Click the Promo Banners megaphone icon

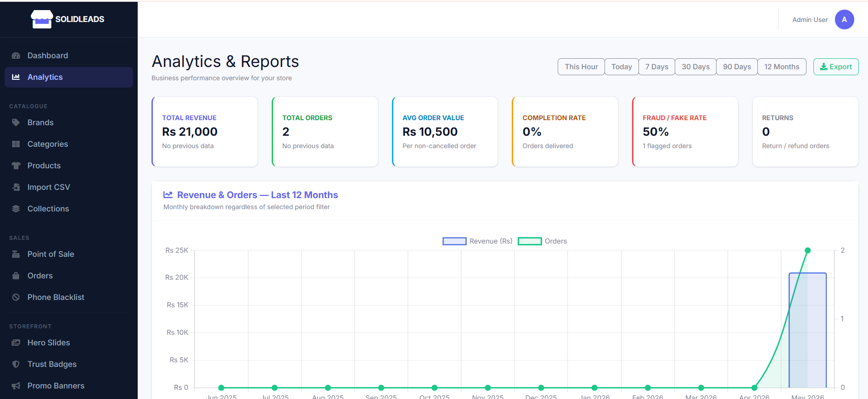[x=16, y=386]
